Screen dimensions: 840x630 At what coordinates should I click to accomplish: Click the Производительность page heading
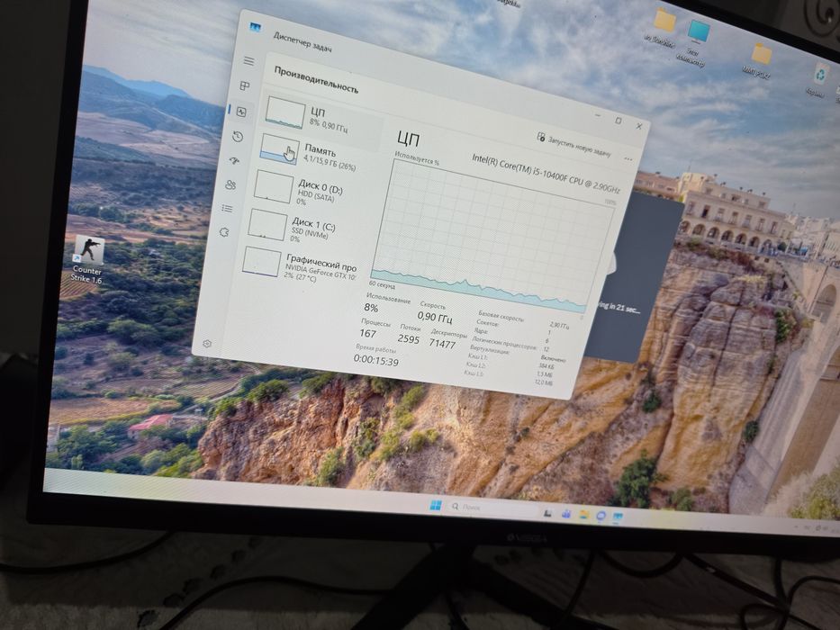click(x=316, y=80)
